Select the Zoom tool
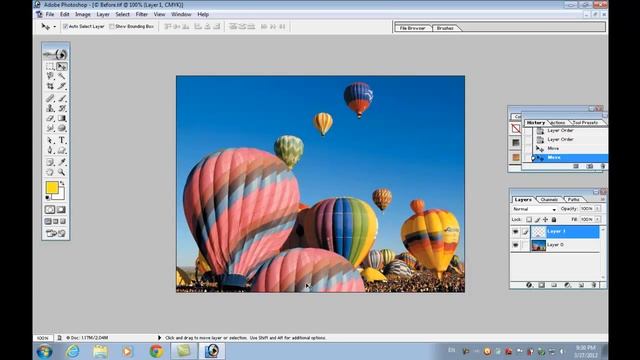The width and height of the screenshot is (640, 360). (62, 172)
